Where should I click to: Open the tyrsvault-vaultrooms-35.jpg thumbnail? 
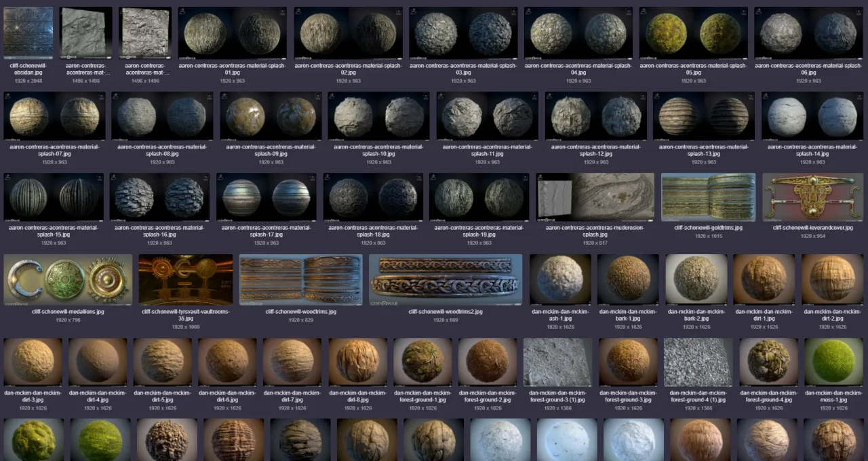tap(186, 279)
